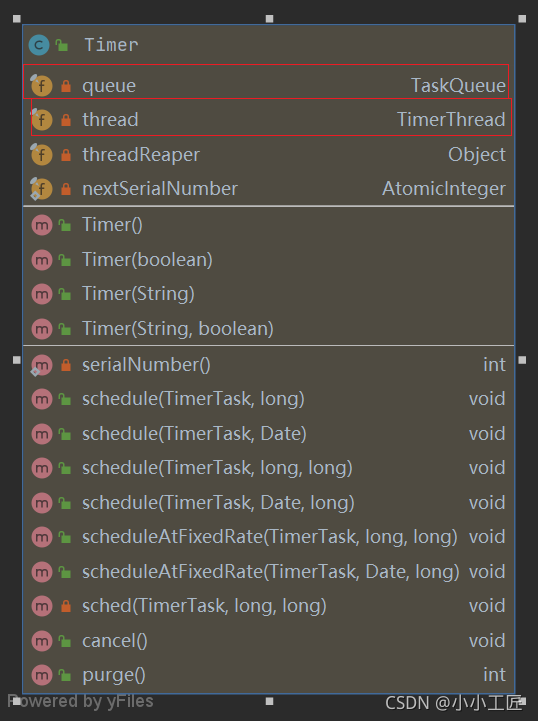
Task: Click the method icon for schedule(TimerTask, Date)
Action: click(42, 434)
